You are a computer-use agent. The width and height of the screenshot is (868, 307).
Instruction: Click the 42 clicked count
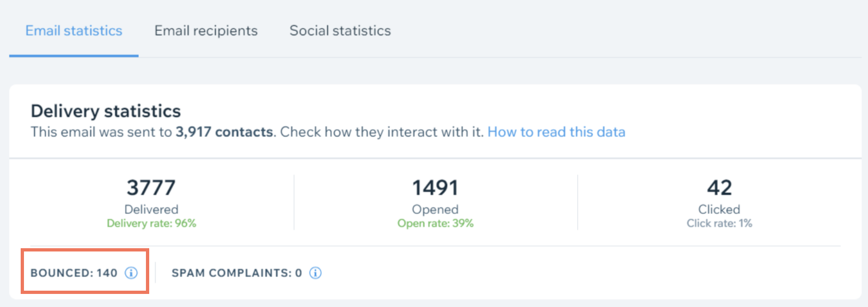719,188
